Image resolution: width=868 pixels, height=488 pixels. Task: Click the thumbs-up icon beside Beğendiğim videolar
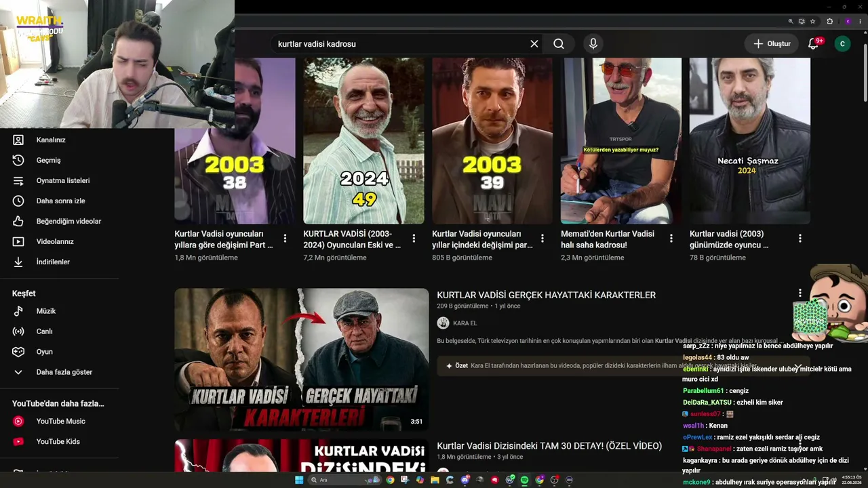tap(18, 221)
